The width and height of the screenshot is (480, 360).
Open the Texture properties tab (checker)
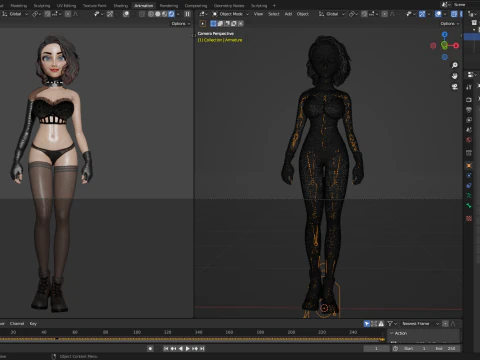click(x=469, y=218)
